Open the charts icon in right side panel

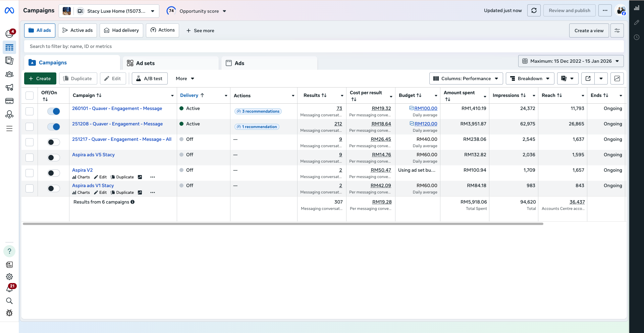click(637, 8)
